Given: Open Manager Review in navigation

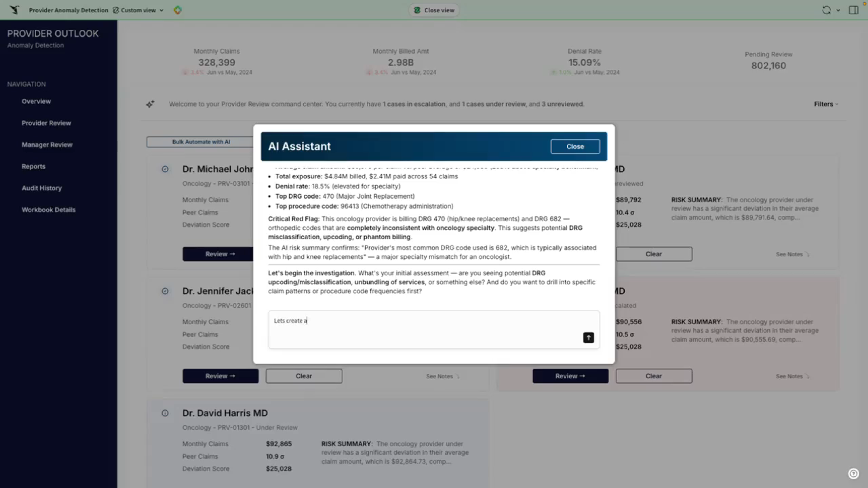Looking at the screenshot, I should pos(47,145).
